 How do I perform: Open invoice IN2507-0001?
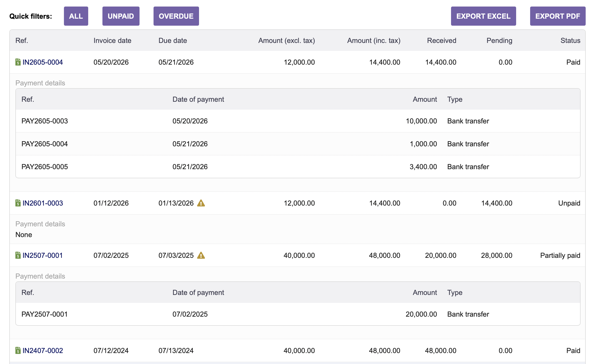click(42, 255)
